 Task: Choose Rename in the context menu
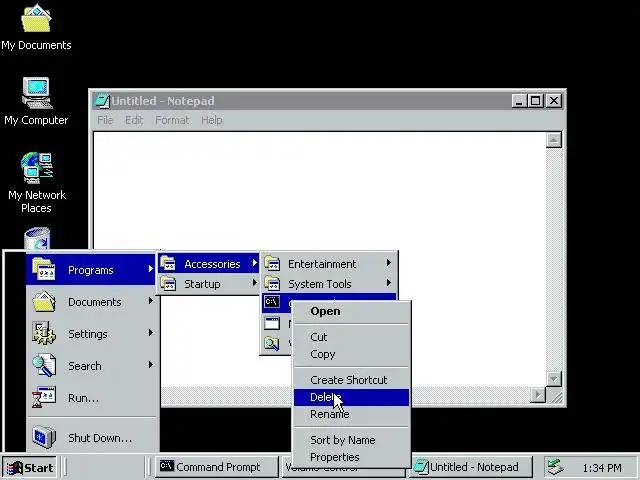[x=351, y=414]
